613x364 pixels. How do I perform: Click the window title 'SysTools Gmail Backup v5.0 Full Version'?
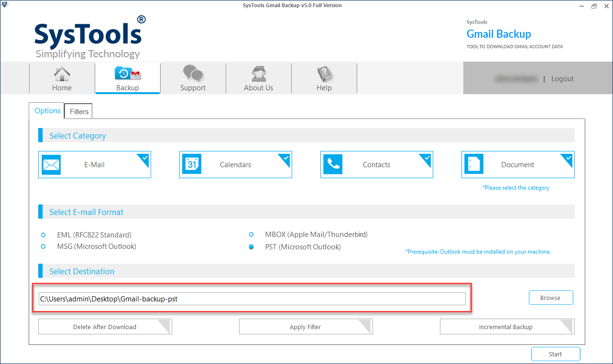click(292, 5)
